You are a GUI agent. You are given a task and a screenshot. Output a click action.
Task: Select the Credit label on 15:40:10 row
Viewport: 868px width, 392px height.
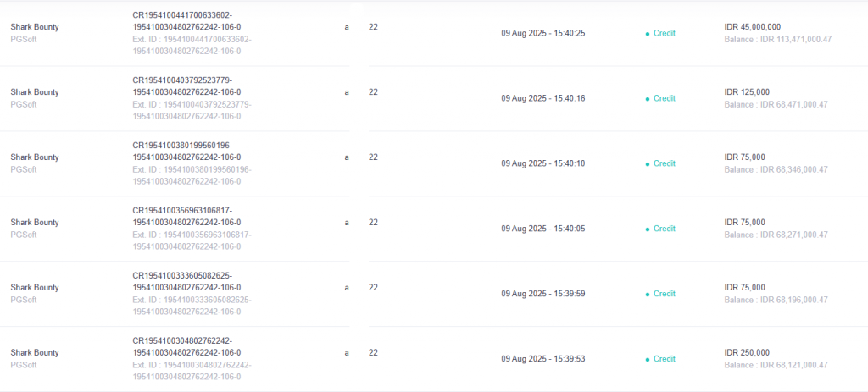coord(665,163)
